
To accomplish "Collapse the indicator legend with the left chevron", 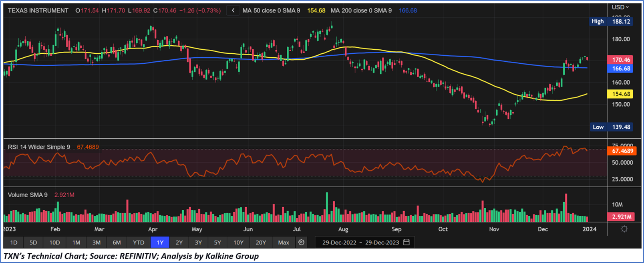I will [233, 11].
